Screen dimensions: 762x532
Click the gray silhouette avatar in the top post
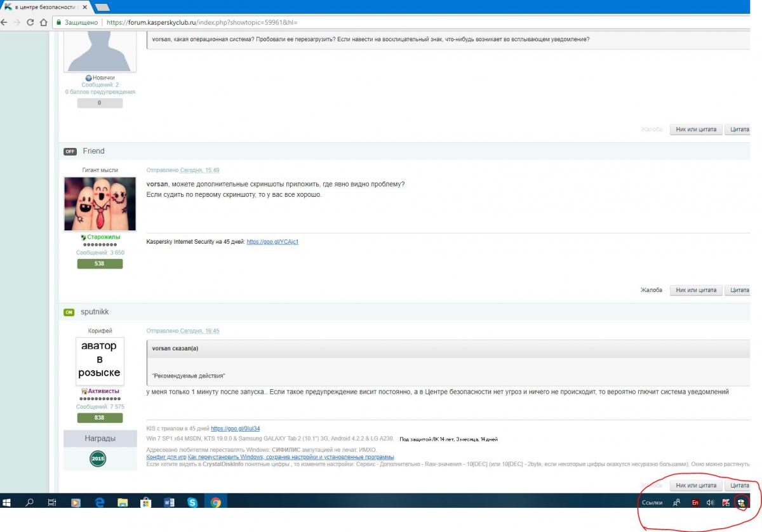pyautogui.click(x=100, y=50)
